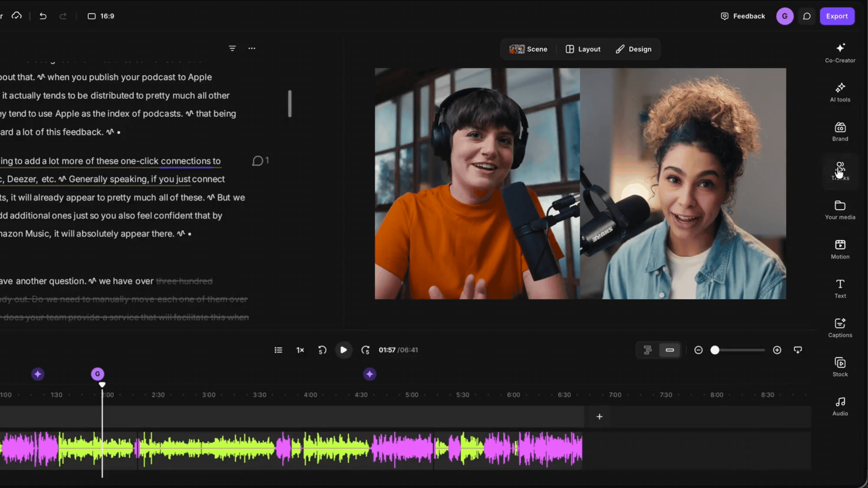Open the Captions panel
Image resolution: width=868 pixels, height=488 pixels.
point(840,328)
